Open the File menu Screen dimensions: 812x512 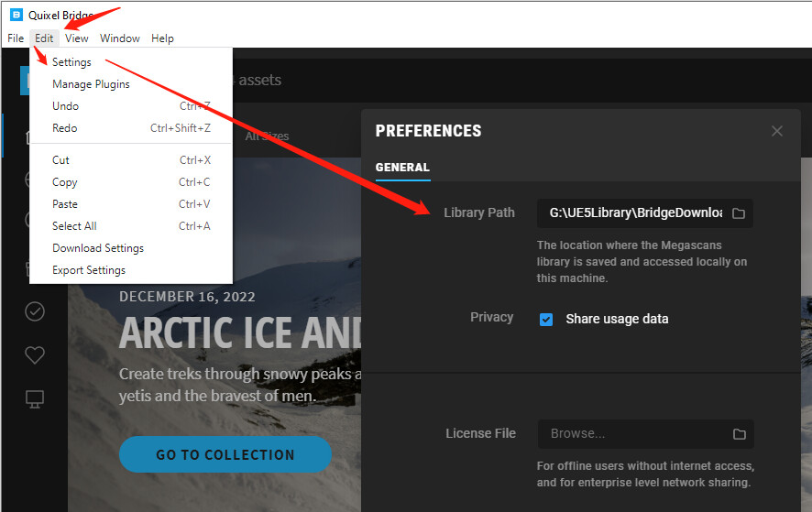click(x=16, y=38)
